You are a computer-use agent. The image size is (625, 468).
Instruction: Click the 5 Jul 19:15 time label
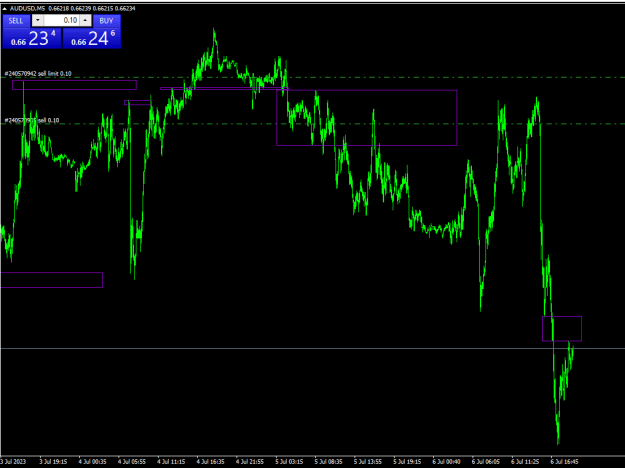pyautogui.click(x=407, y=462)
